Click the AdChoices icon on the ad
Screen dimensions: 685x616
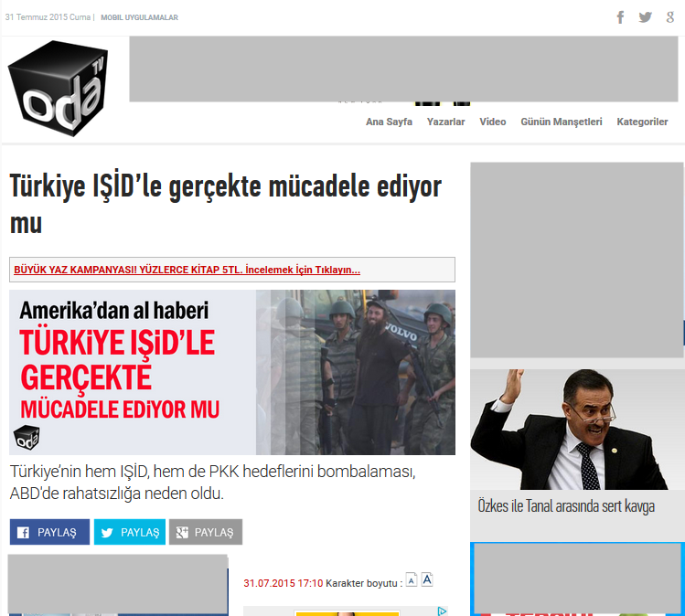coord(440,611)
